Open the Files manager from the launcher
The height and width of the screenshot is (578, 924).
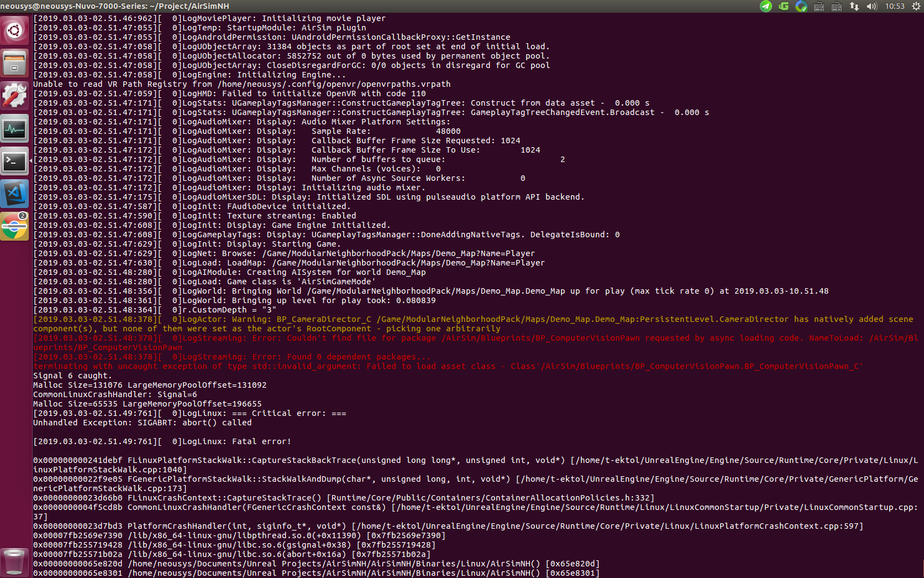[14, 63]
